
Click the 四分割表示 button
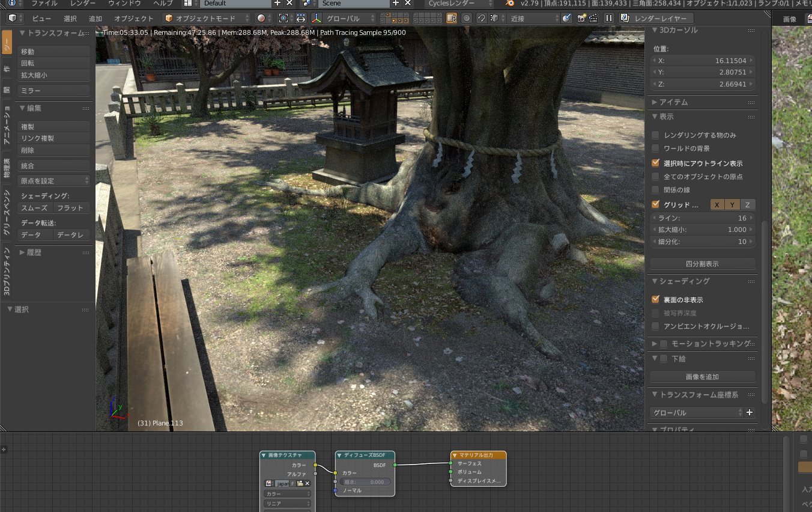pyautogui.click(x=703, y=264)
